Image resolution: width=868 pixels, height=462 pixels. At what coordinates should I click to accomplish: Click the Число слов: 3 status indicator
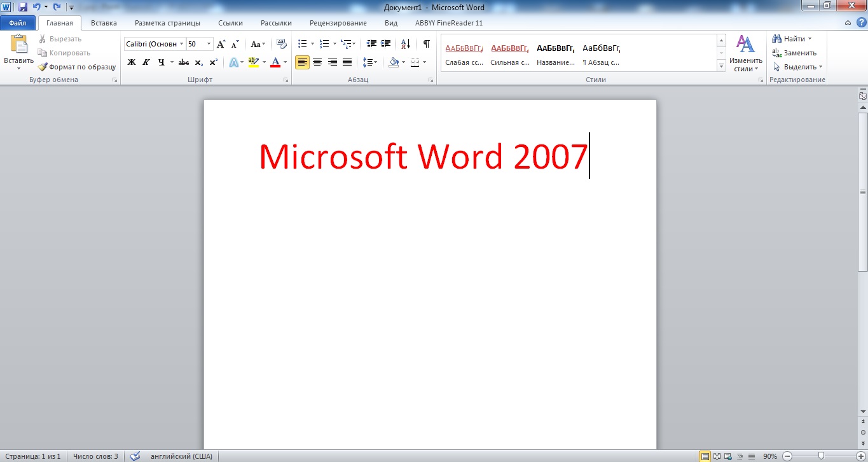(97, 456)
